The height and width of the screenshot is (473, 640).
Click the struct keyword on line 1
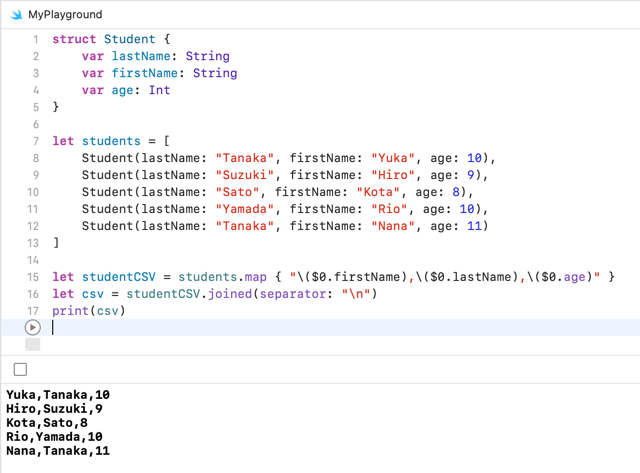click(x=74, y=39)
